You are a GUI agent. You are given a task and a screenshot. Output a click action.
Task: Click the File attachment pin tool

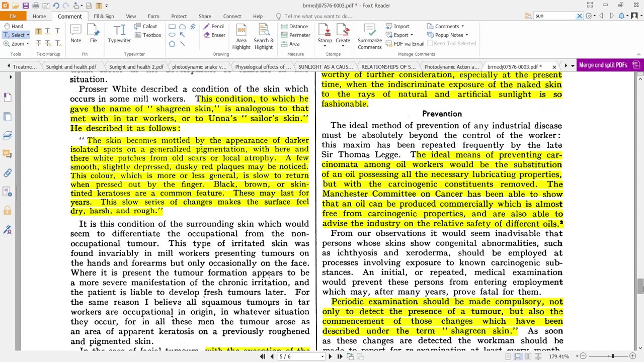(93, 34)
